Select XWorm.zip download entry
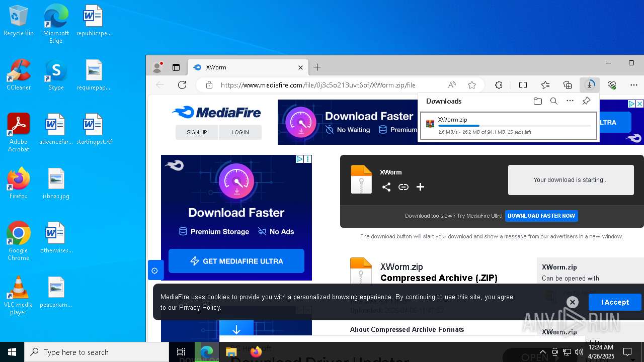 point(508,126)
